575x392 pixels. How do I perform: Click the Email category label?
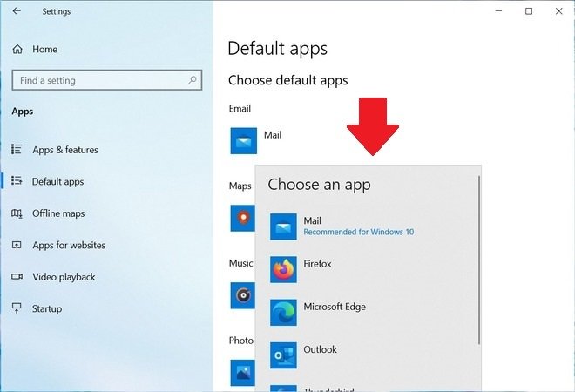coord(240,109)
